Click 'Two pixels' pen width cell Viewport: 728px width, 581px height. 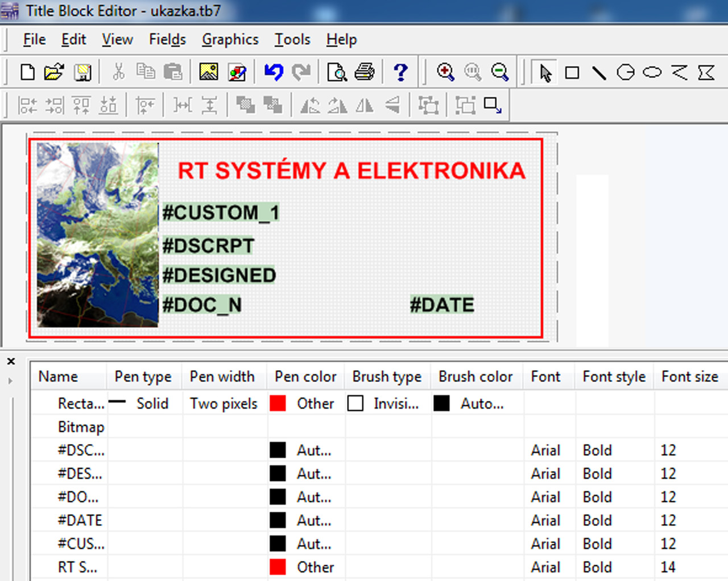224,404
